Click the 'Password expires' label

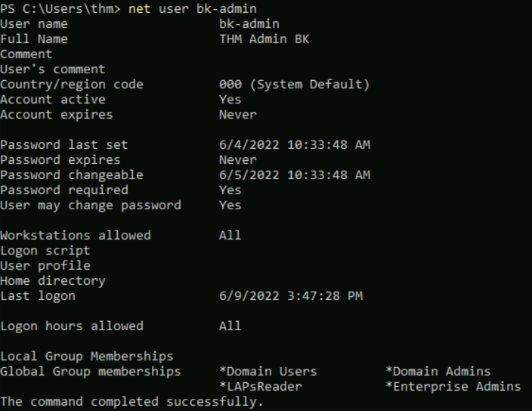tap(60, 159)
